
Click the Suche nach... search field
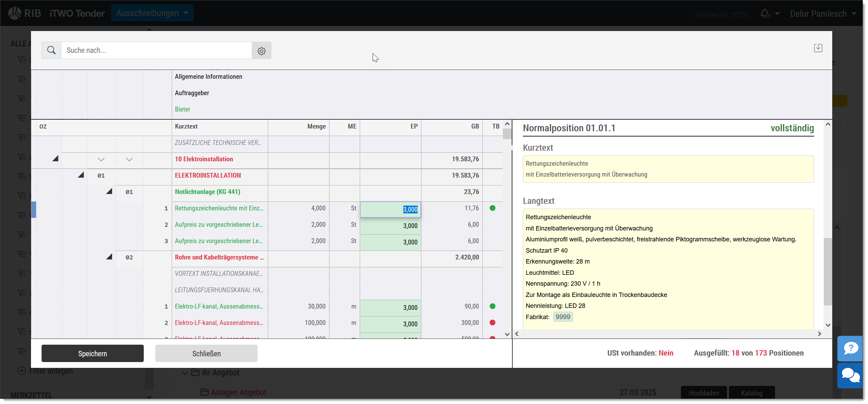pyautogui.click(x=156, y=50)
